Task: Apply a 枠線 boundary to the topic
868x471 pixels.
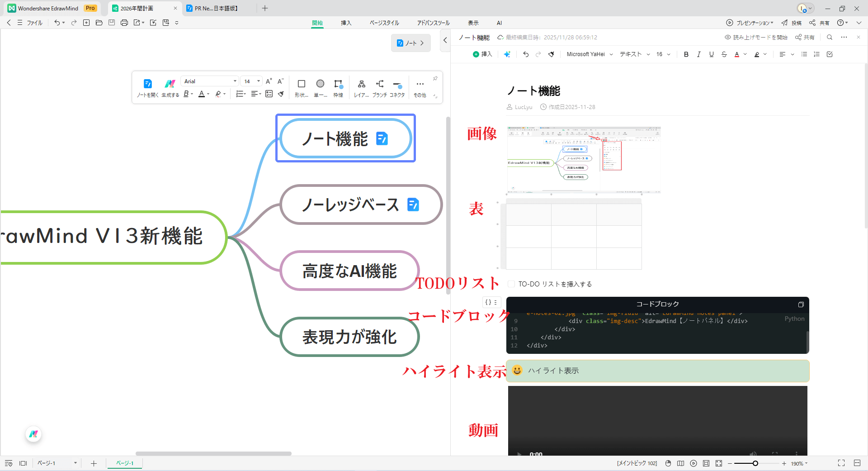Action: tap(338, 87)
